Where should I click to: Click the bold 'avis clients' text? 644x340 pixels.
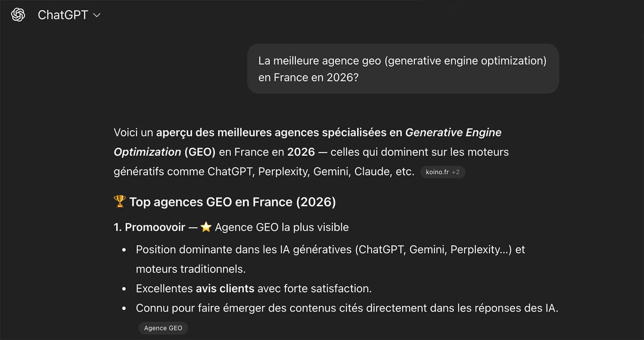(x=225, y=288)
